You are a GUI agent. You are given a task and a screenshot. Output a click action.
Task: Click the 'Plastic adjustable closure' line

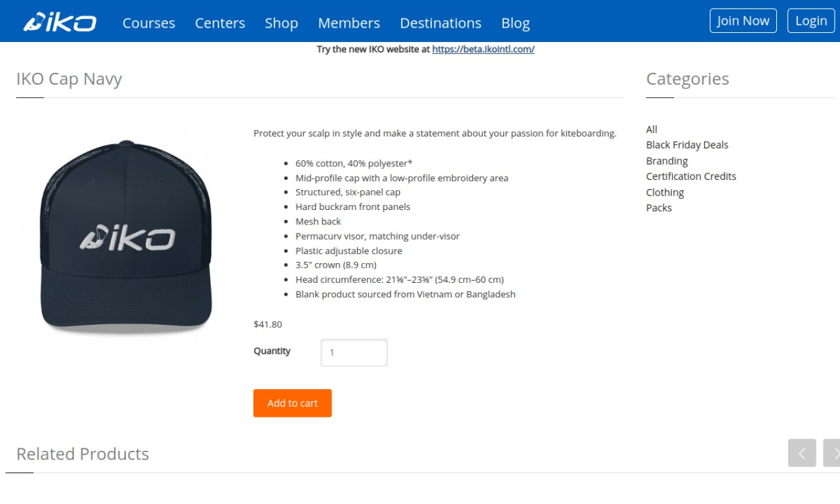pyautogui.click(x=348, y=251)
